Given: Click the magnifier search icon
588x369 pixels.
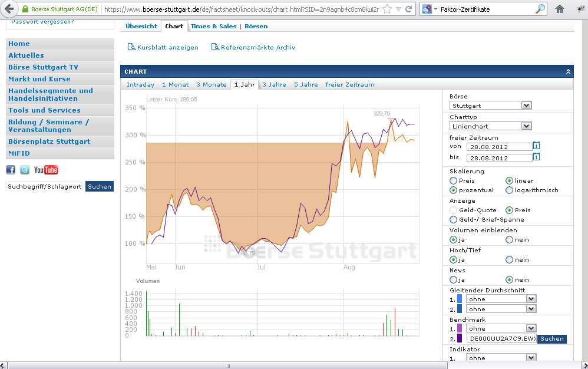Looking at the screenshot, I should pos(540,9).
